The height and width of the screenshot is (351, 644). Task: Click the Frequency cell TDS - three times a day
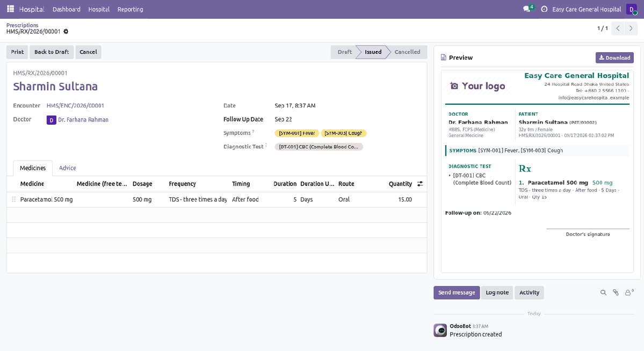tap(198, 199)
